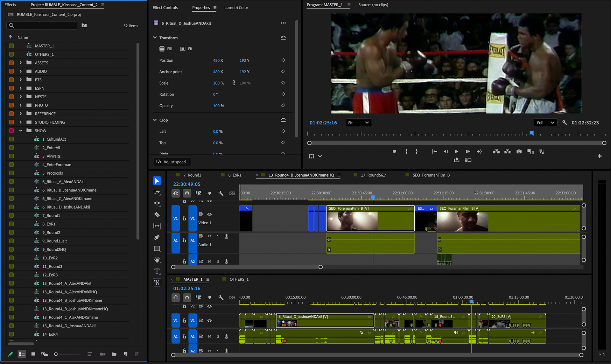Select the Pen tool

(157, 237)
